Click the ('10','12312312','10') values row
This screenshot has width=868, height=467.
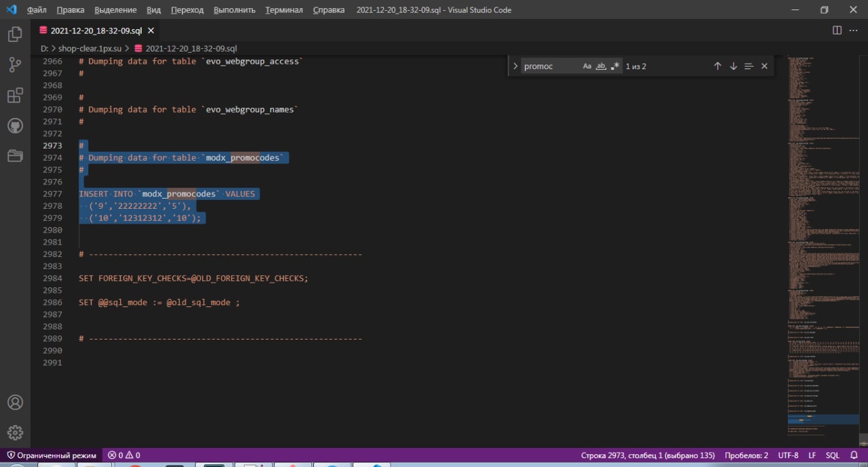pos(145,218)
